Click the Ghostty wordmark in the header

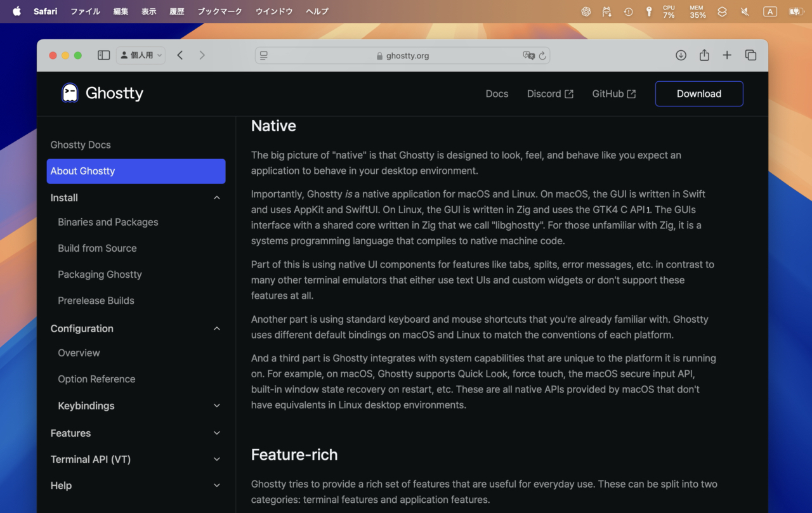coord(114,93)
